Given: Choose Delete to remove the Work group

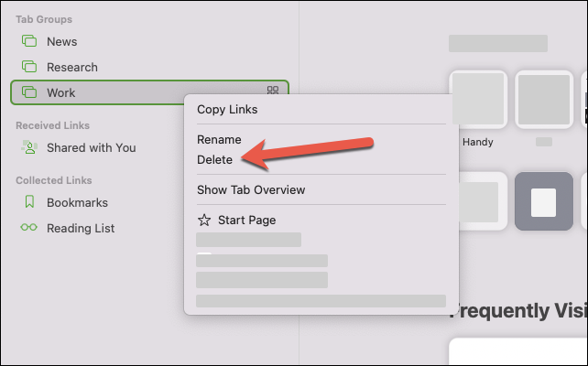Looking at the screenshot, I should coord(214,160).
